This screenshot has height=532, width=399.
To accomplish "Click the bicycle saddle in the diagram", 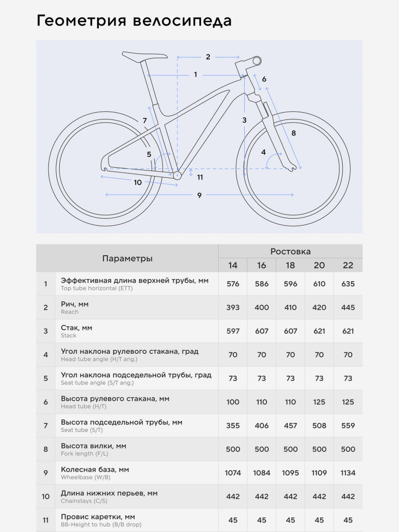I will tap(145, 56).
